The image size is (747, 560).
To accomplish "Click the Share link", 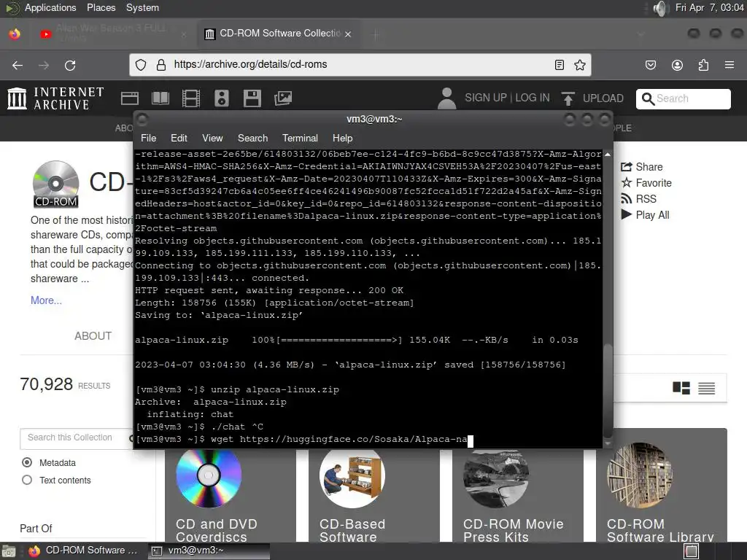I will (x=641, y=167).
